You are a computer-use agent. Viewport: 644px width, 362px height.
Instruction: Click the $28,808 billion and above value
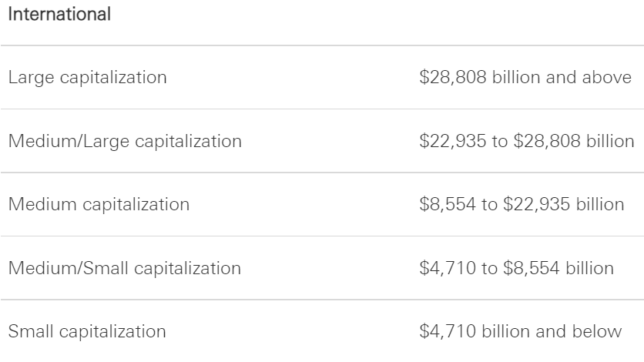point(525,78)
